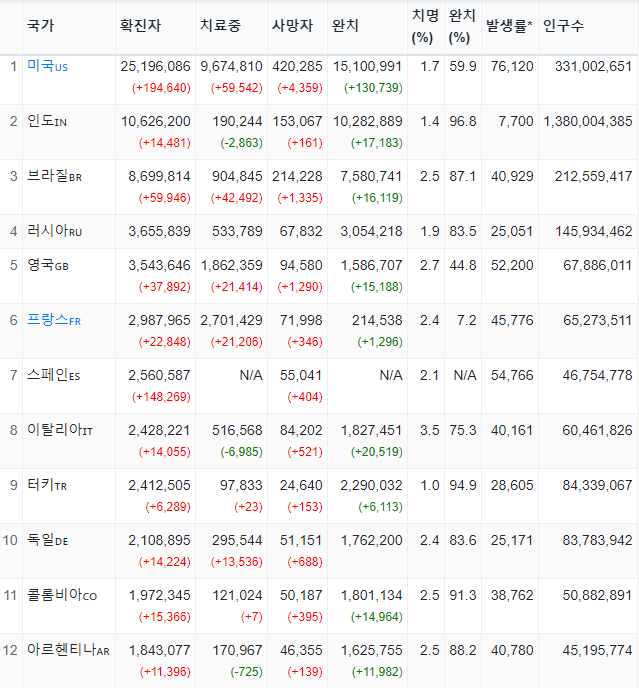Click Russia confirmed cases 3,655,839
The image size is (639, 688).
pyautogui.click(x=159, y=231)
